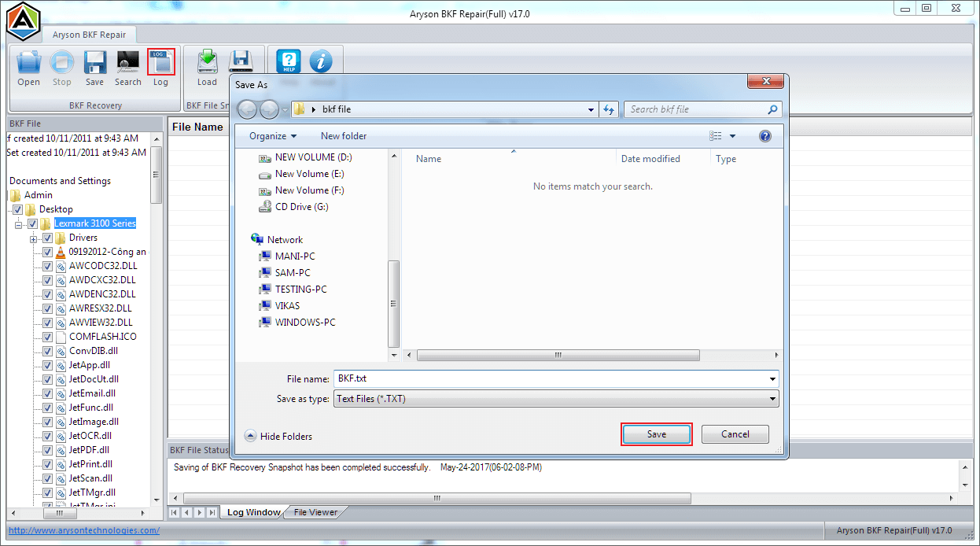The width and height of the screenshot is (980, 546).
Task: Click the Drivers folder icon in the tree
Action: point(61,238)
